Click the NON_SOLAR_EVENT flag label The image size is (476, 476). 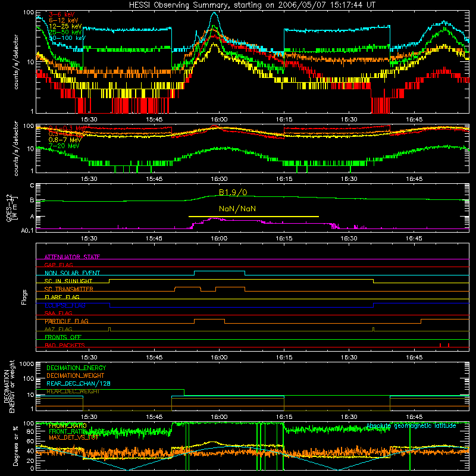pos(72,273)
